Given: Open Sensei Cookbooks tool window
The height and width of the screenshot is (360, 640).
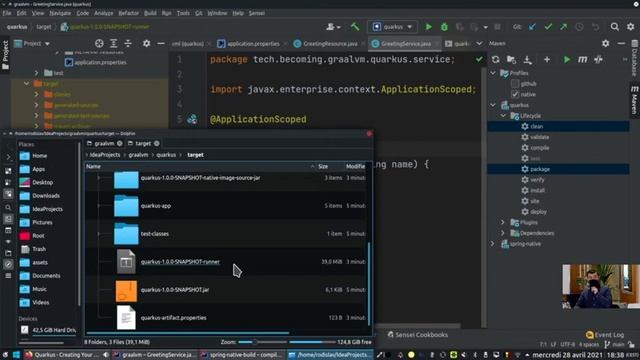Looking at the screenshot, I should click(x=417, y=335).
